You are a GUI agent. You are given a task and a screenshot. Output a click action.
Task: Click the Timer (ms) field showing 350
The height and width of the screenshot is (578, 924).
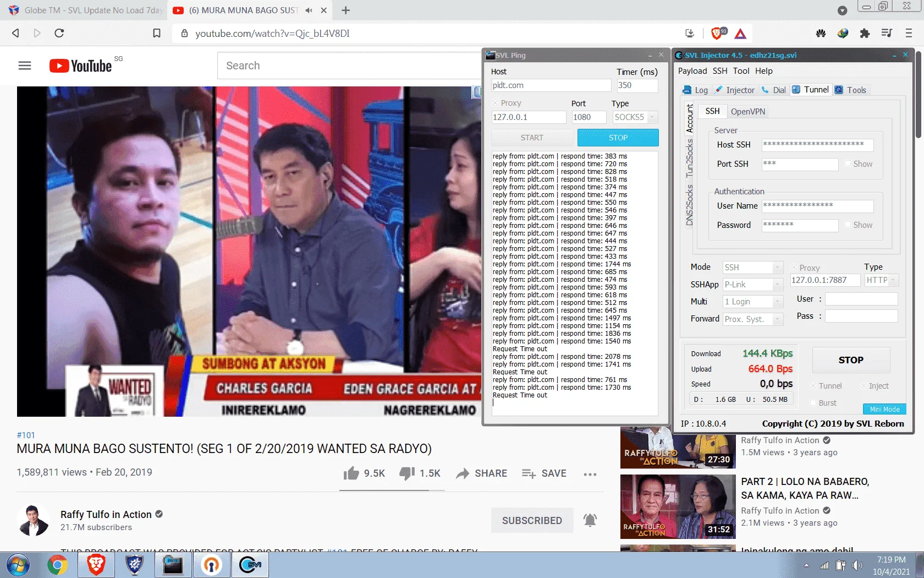point(637,85)
